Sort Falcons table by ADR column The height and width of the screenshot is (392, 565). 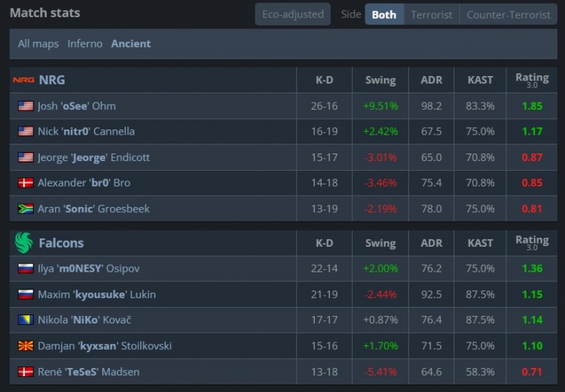(x=432, y=243)
